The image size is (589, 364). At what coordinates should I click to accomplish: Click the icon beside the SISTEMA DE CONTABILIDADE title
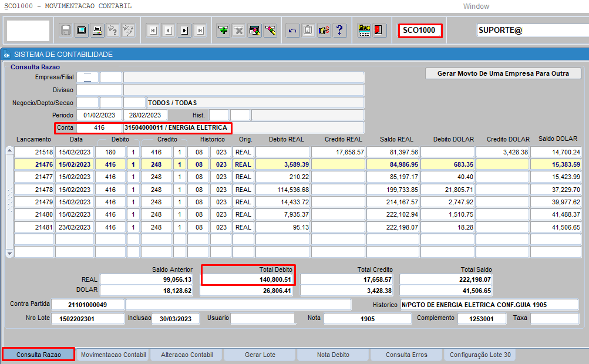coord(6,55)
